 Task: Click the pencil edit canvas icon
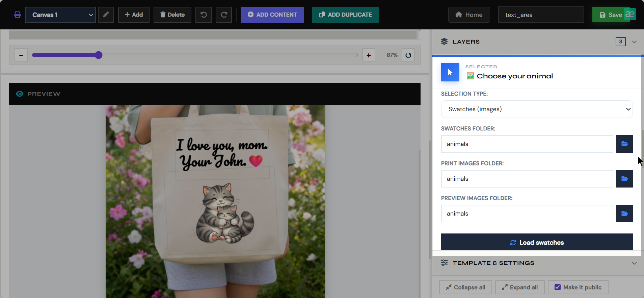point(106,15)
